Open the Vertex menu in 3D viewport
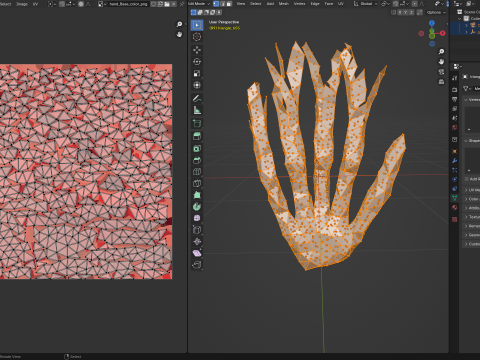 (299, 4)
